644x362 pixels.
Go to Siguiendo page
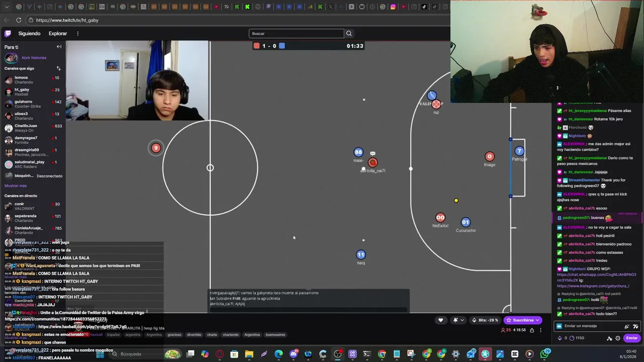point(29,33)
